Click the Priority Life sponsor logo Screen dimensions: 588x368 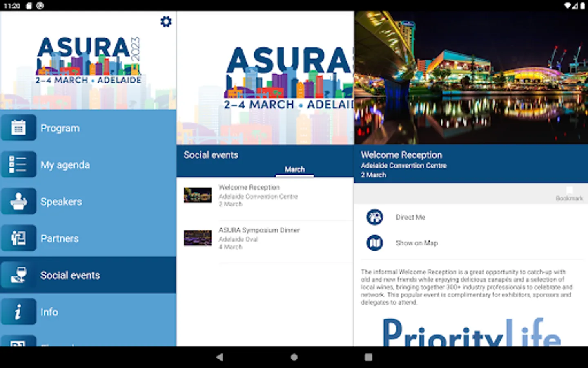(x=471, y=331)
